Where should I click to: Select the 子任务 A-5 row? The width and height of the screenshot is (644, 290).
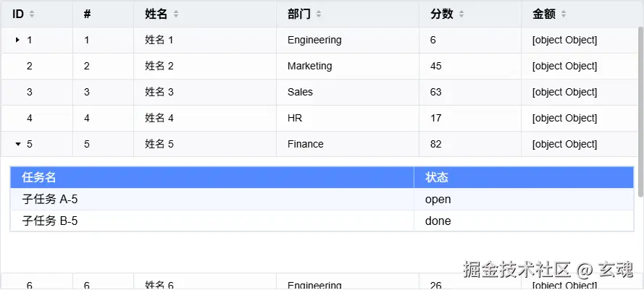point(50,199)
